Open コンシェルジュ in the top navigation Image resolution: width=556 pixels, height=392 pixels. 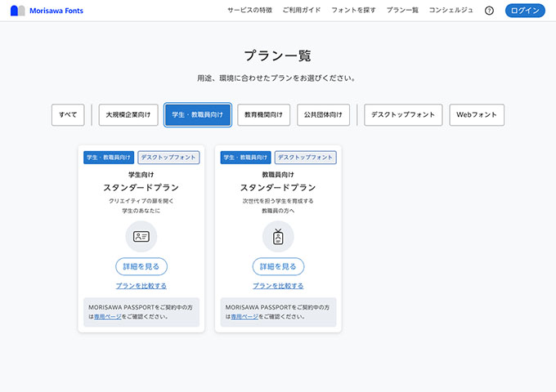click(x=451, y=11)
